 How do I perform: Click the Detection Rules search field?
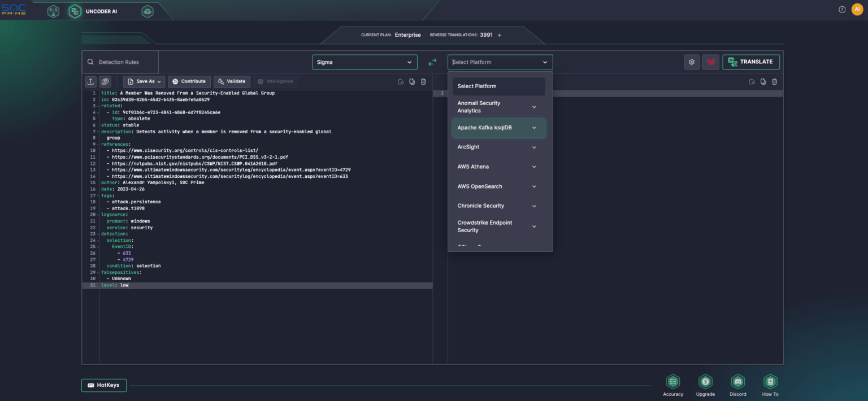point(120,62)
